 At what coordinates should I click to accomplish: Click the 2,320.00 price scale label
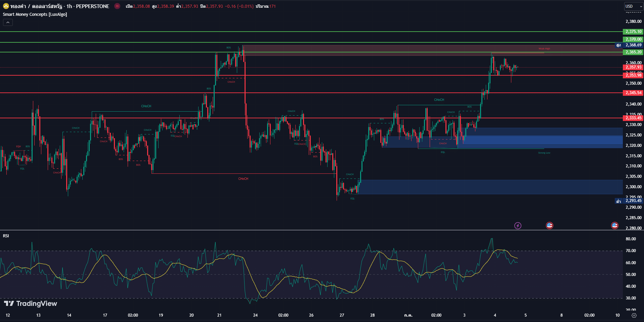coord(634,146)
